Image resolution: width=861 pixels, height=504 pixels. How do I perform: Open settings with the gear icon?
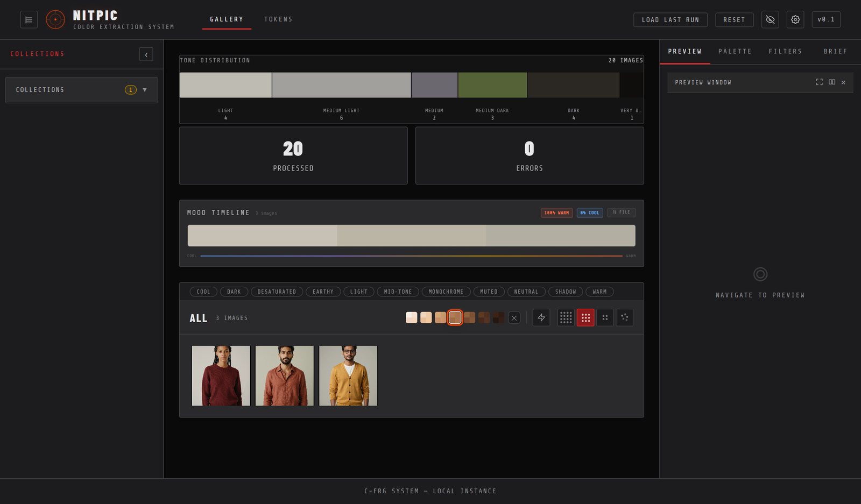(x=795, y=20)
